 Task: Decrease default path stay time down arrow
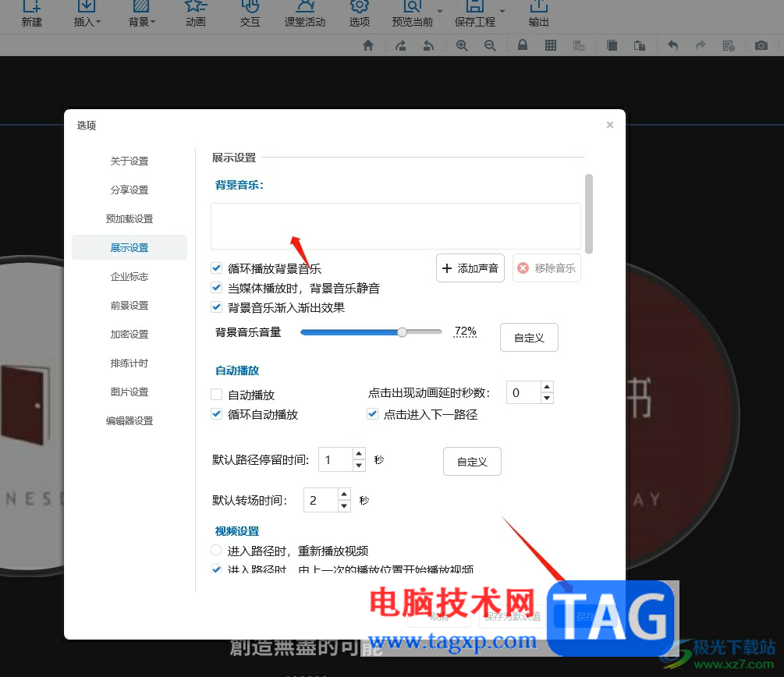(359, 465)
